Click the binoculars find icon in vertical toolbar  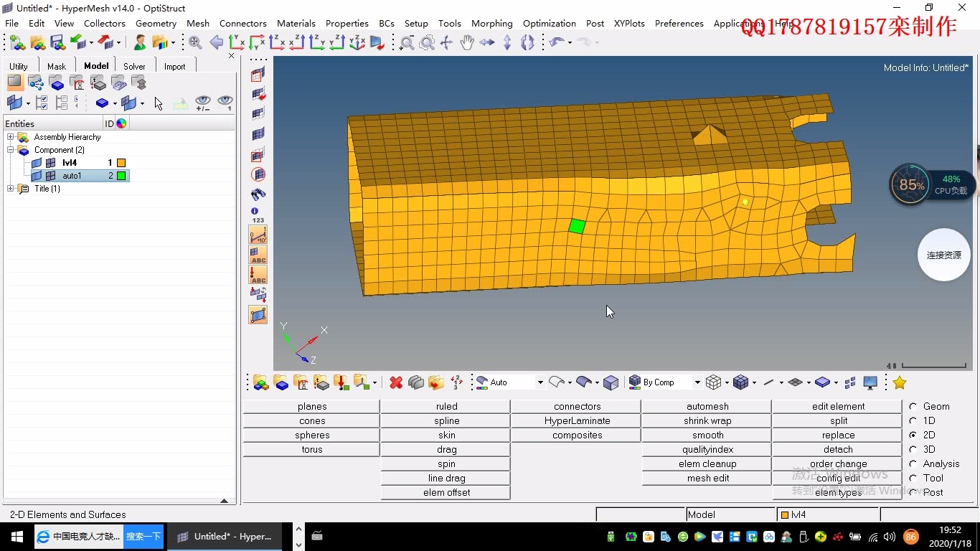coord(258,194)
